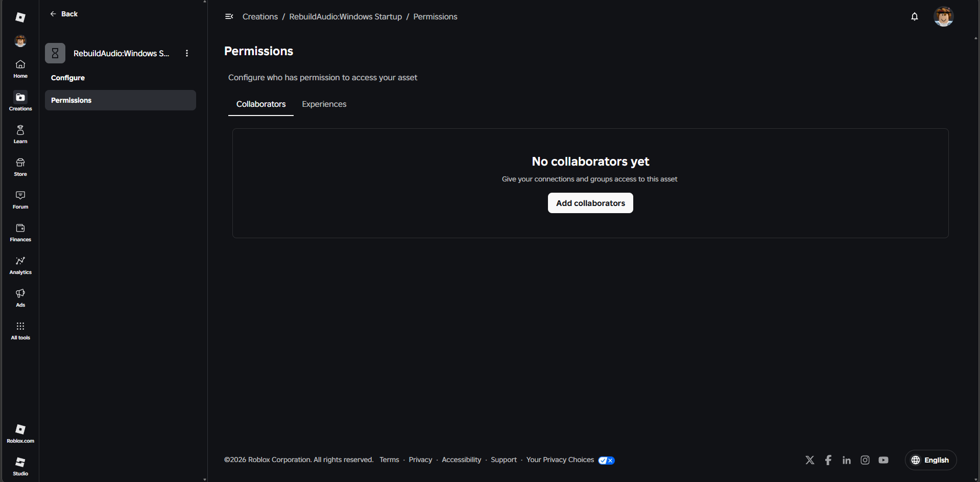Click the Roblox logo at top of sidebar
This screenshot has width=980, height=482.
click(x=20, y=17)
